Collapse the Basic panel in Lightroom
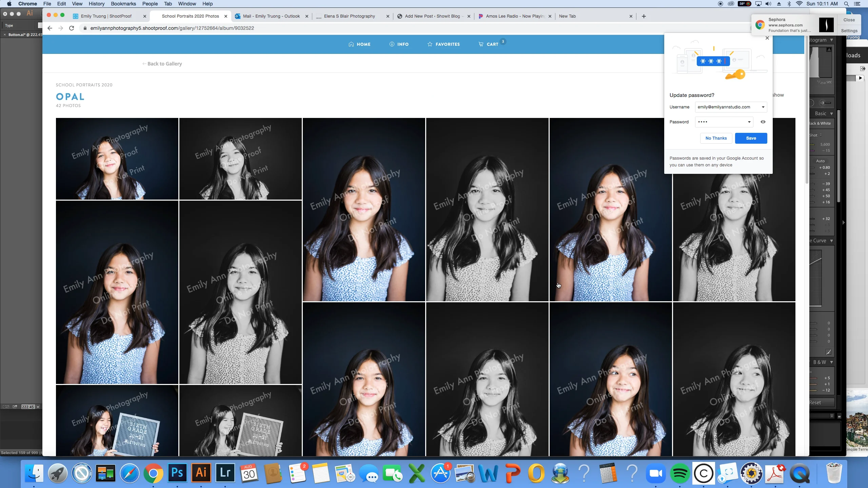Viewport: 868px width, 488px height. pos(831,114)
